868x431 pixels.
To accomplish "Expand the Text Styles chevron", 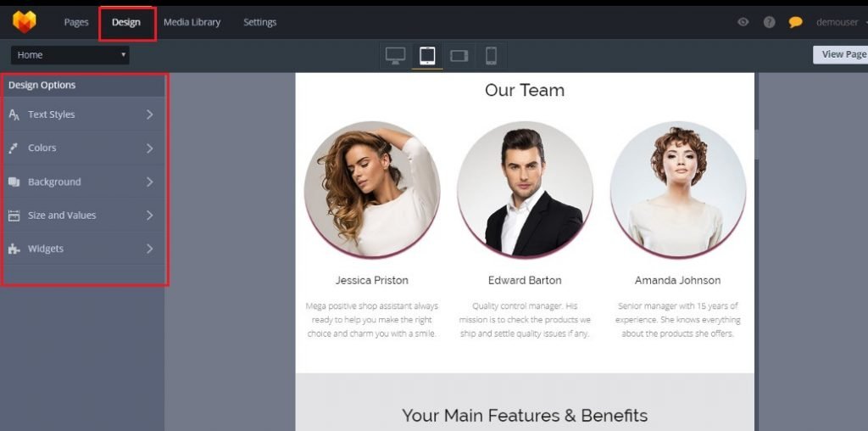I will point(149,115).
